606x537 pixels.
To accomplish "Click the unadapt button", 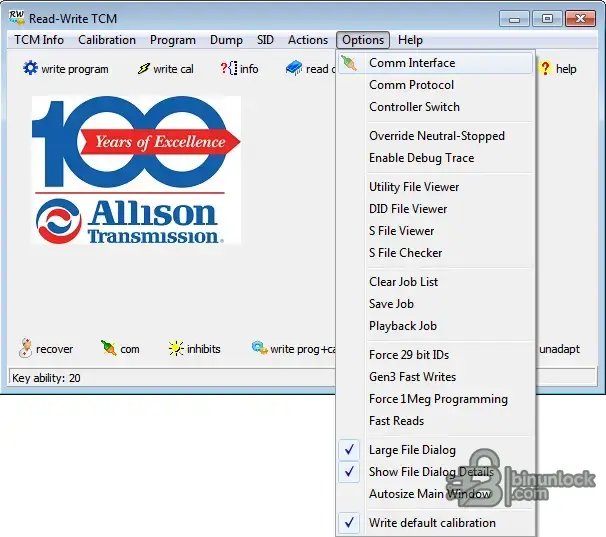I will [x=559, y=349].
